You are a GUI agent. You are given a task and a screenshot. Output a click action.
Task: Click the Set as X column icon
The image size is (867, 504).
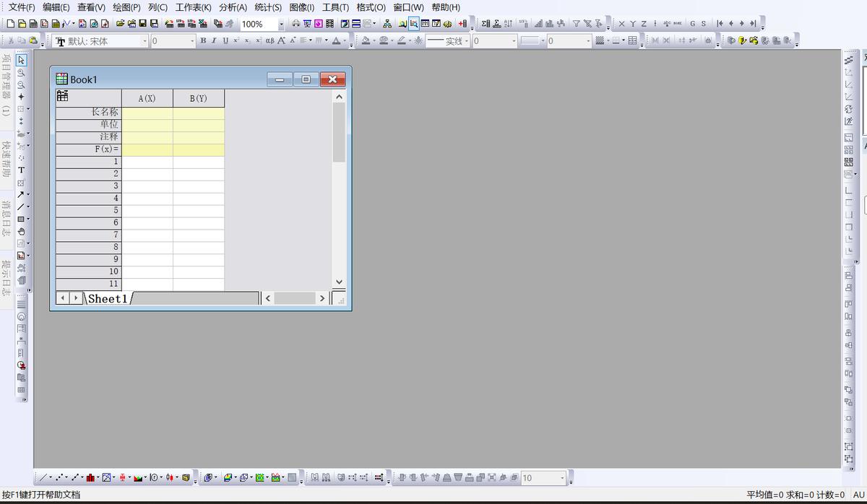(x=622, y=24)
